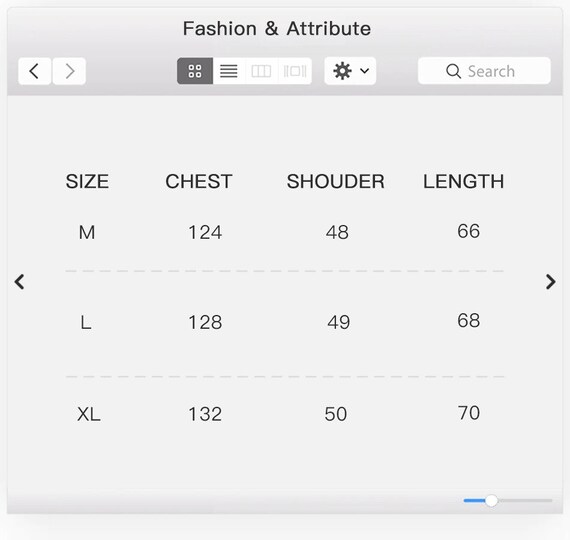The width and height of the screenshot is (570, 540).
Task: Select the XL size row label
Action: pos(89,414)
